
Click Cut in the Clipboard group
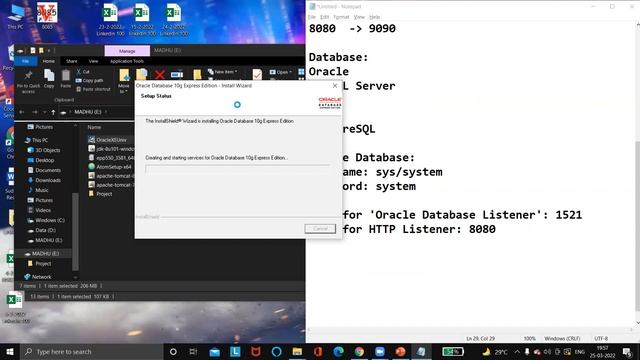pos(83,72)
